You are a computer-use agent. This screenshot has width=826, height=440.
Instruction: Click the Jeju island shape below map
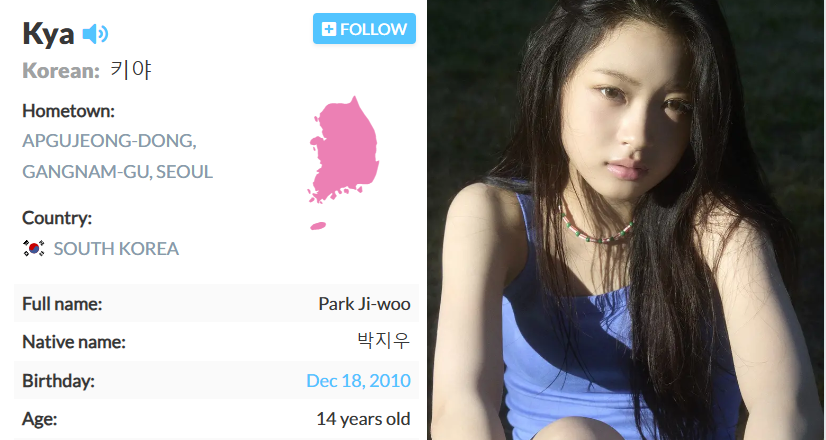point(318,226)
